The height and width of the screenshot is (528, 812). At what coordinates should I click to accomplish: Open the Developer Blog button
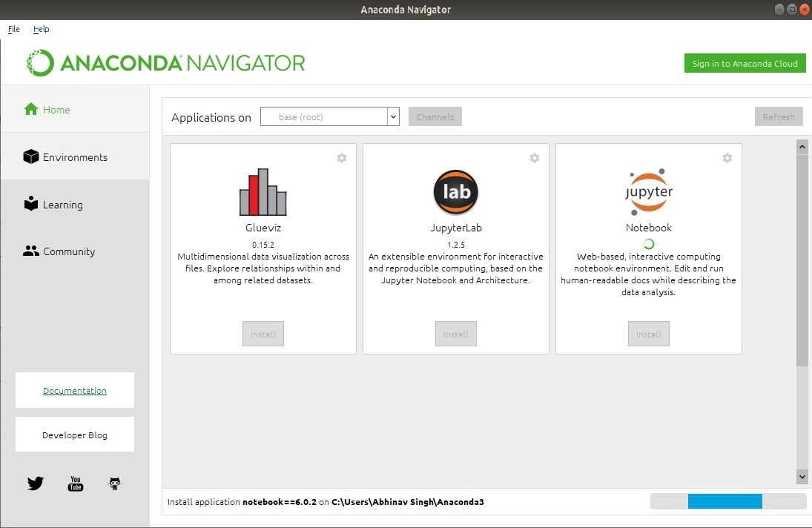point(75,435)
